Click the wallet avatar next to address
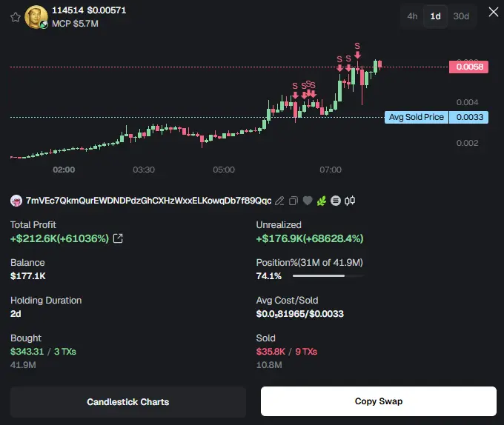 (x=16, y=201)
